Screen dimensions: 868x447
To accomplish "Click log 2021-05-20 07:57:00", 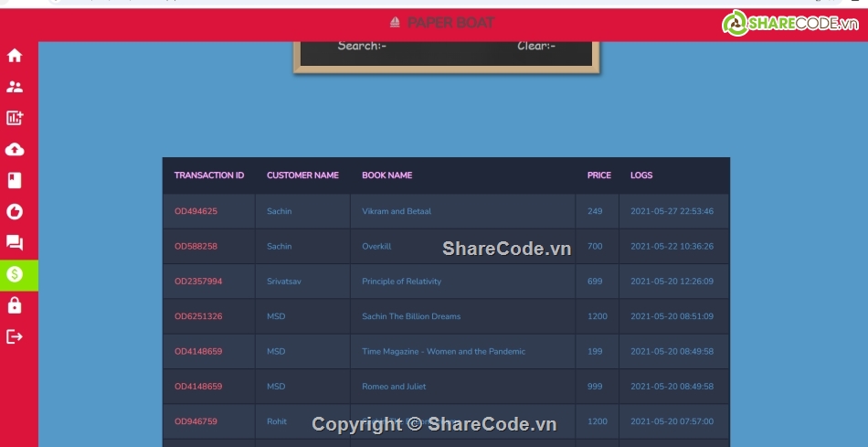I will (x=672, y=421).
